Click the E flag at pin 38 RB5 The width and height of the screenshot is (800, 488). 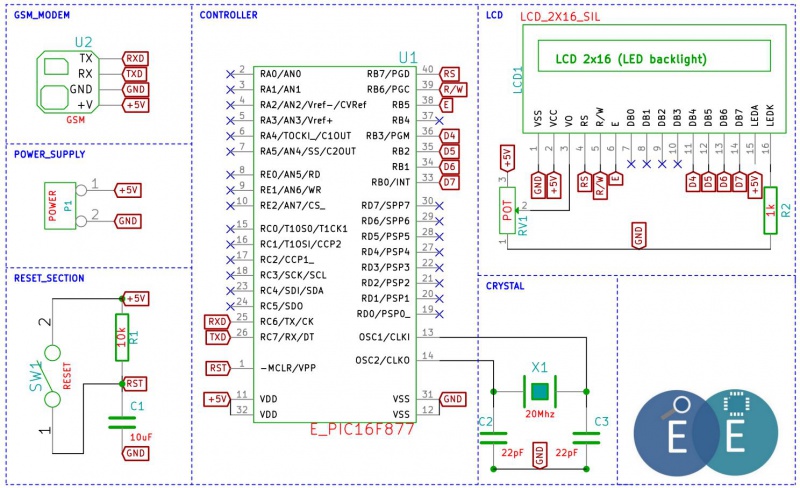pos(446,105)
